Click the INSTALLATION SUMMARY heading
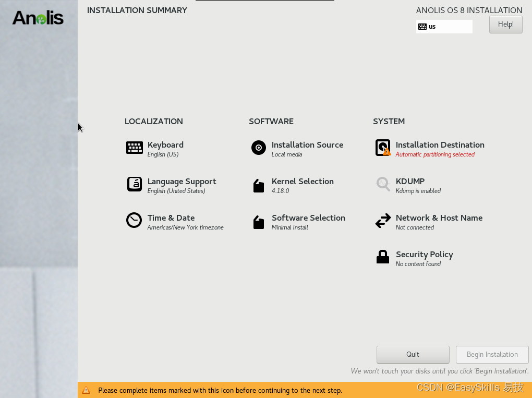 coord(137,10)
